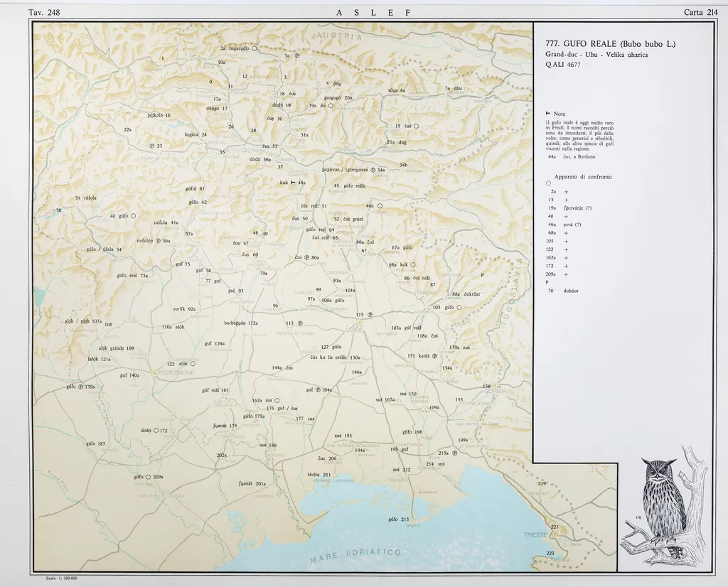Image resolution: width=728 pixels, height=587 pixels.
Task: Click the gúfo 213 map entry
Action: coord(400,519)
